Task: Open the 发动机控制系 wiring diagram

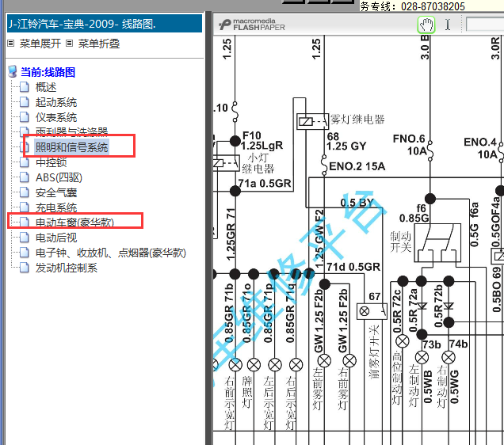Action: [x=67, y=268]
